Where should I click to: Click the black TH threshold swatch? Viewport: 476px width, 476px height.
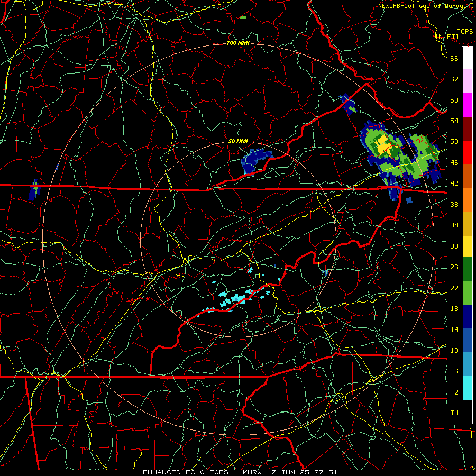[x=467, y=411]
